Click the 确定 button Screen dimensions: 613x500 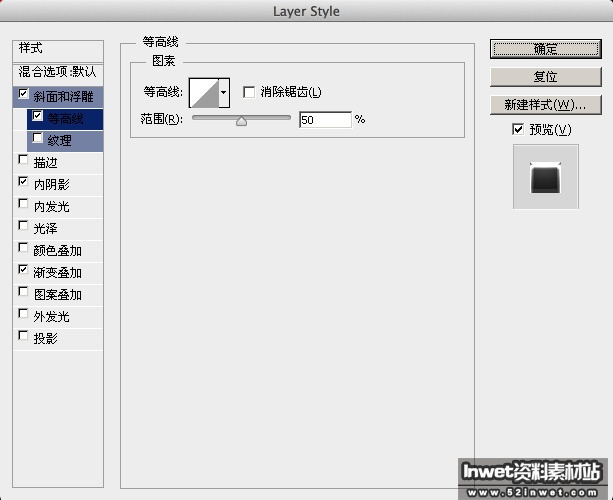[x=546, y=49]
